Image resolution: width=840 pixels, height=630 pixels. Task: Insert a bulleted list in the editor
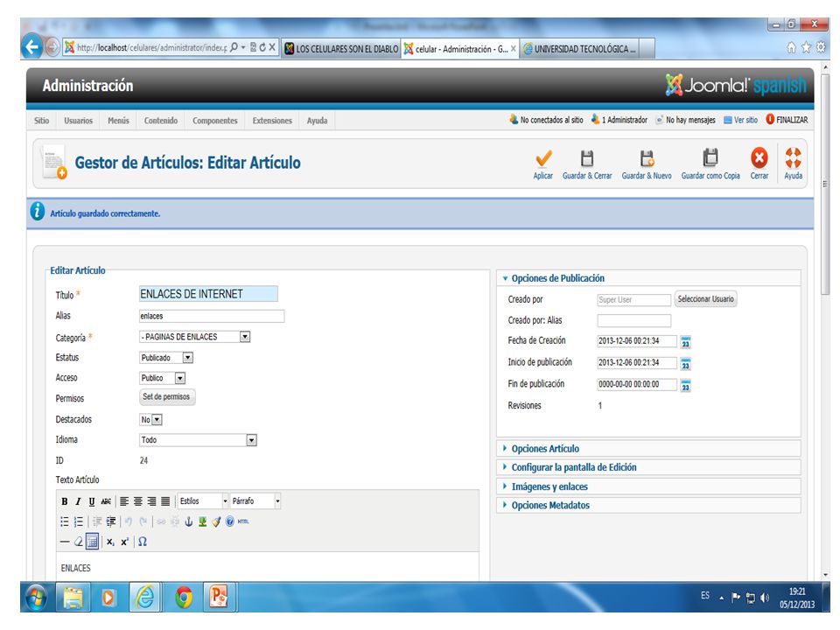coord(64,521)
